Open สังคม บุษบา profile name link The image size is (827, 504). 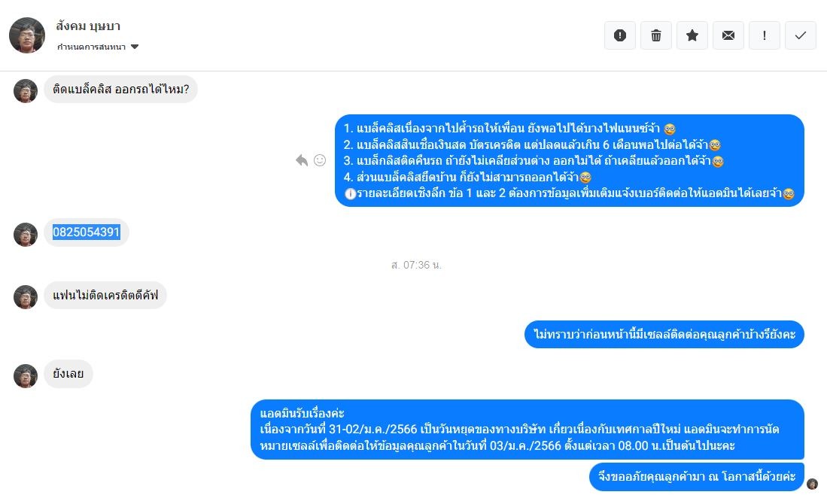[88, 26]
